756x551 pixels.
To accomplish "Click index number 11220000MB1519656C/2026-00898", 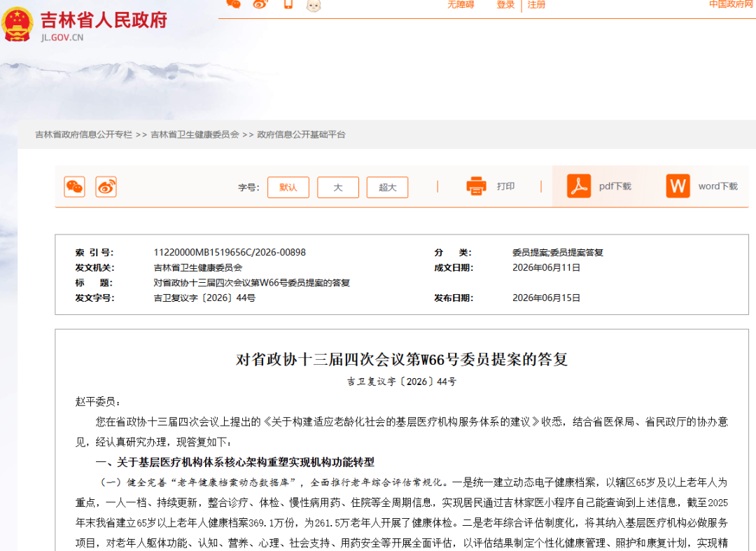I will [230, 253].
